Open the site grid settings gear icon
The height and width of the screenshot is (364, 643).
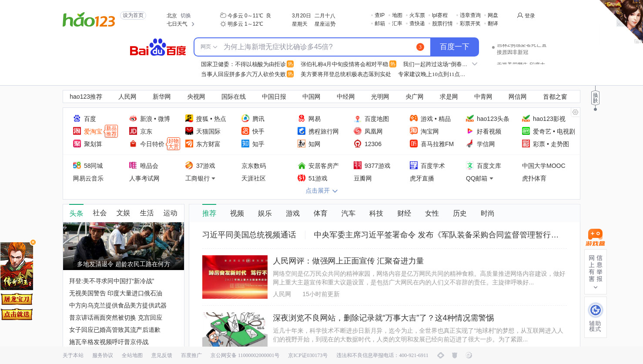[575, 112]
